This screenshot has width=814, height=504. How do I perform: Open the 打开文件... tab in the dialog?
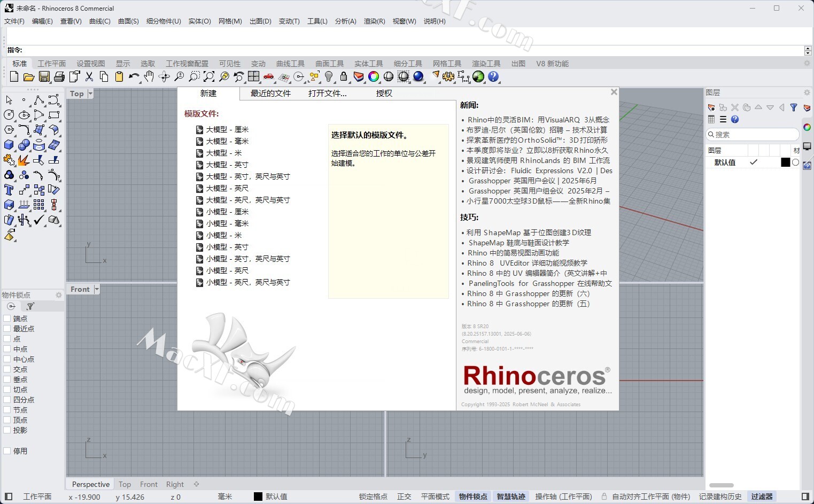[327, 94]
